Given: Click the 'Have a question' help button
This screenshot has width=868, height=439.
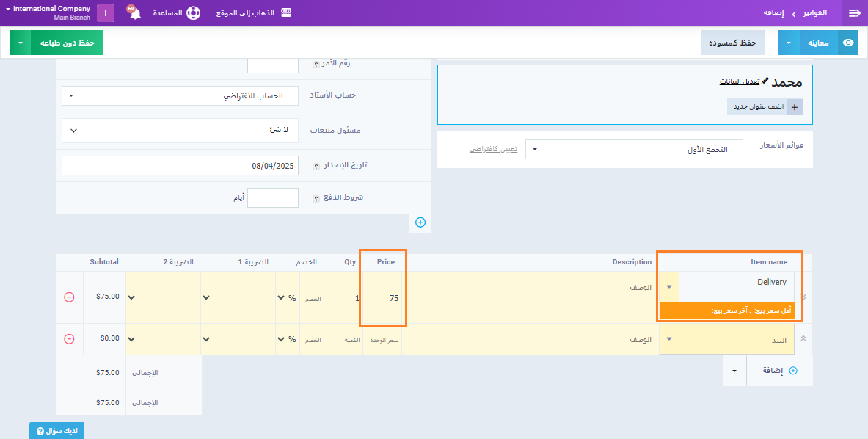Looking at the screenshot, I should (x=57, y=431).
